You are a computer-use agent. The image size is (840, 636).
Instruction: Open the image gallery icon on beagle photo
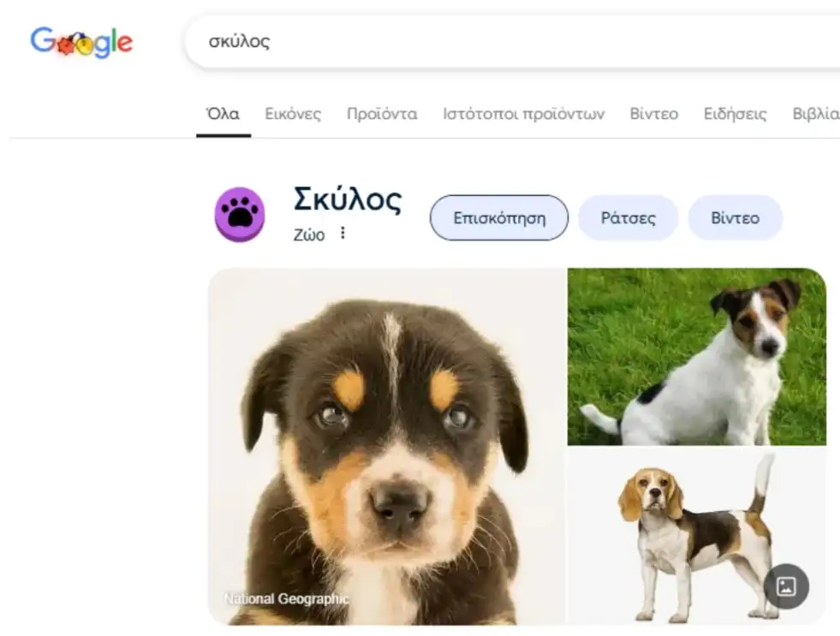click(786, 586)
